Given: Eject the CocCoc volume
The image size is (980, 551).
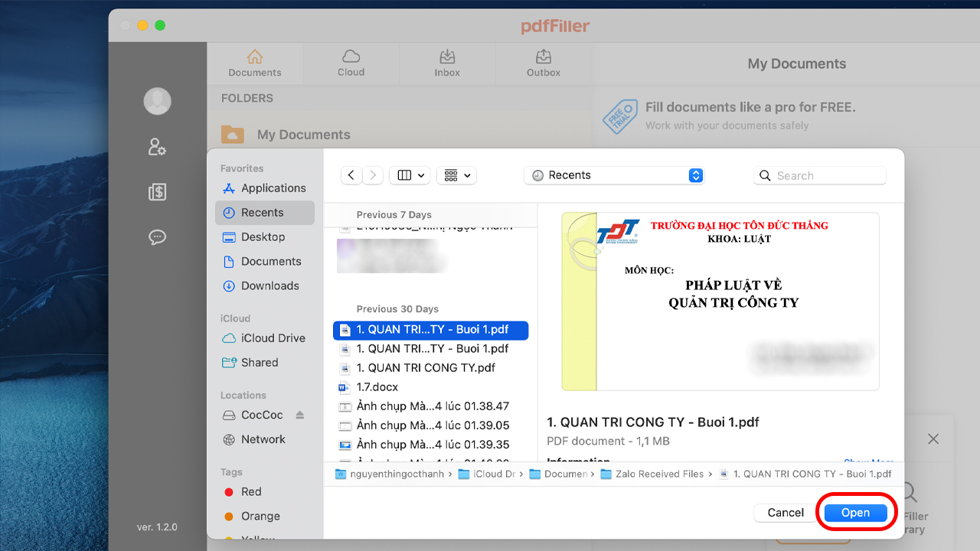Looking at the screenshot, I should click(300, 415).
